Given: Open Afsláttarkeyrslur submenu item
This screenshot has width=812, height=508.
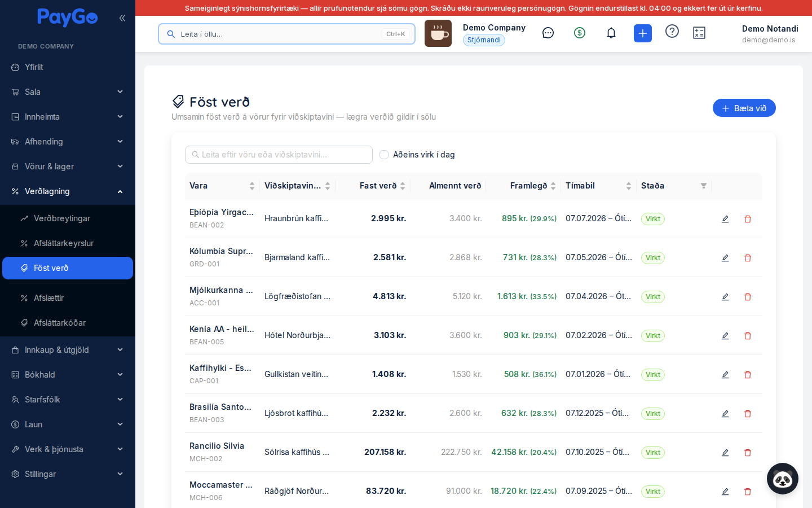Looking at the screenshot, I should click(x=68, y=243).
